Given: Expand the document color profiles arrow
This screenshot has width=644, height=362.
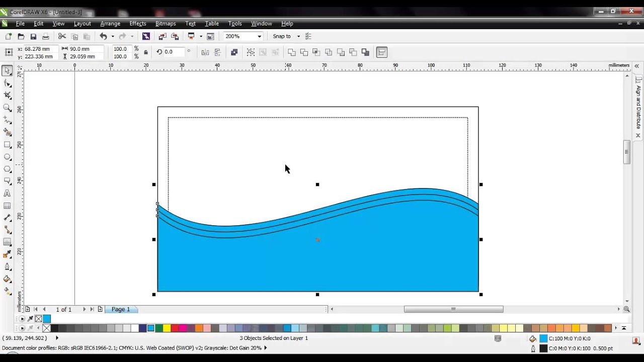Looking at the screenshot, I should [265, 348].
